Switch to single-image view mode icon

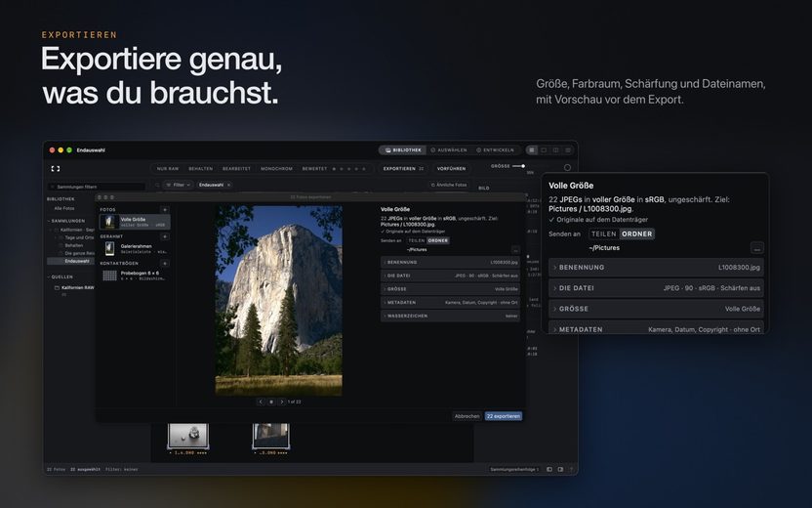544,150
